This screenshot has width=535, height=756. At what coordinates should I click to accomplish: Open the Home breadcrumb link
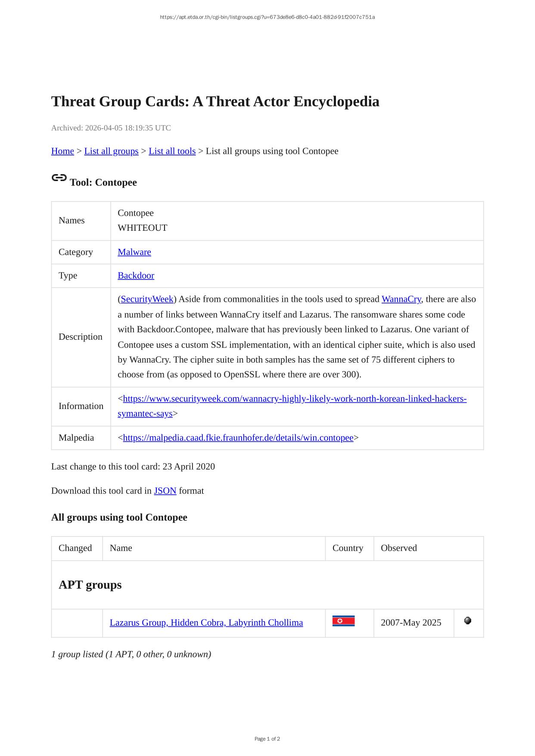(x=62, y=151)
